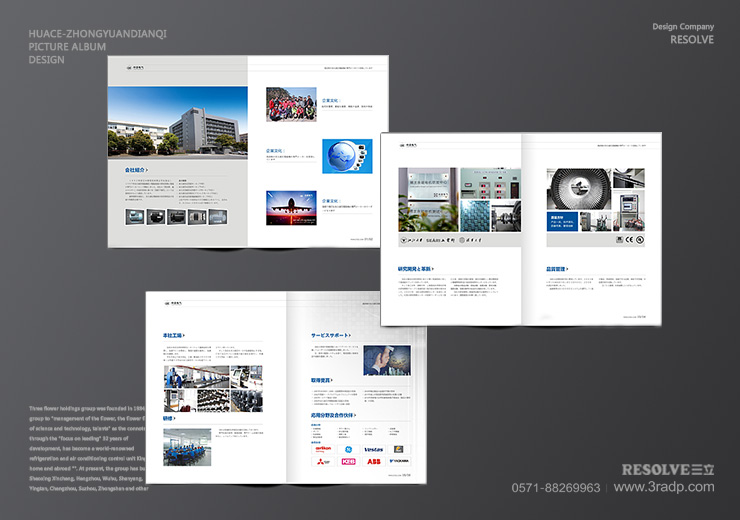Open the handshake over globe image
This screenshot has width=740, height=520.
point(387,360)
